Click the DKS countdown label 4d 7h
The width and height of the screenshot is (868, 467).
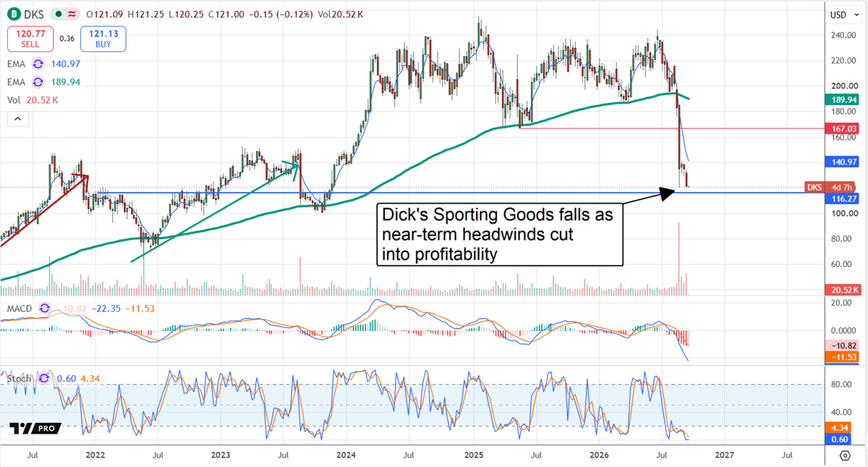(x=832, y=187)
